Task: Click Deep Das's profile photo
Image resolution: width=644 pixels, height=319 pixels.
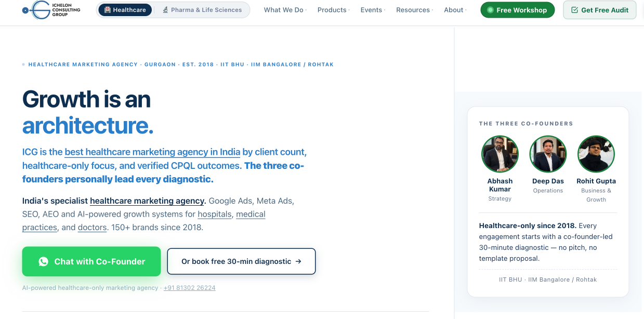Action: coord(548,154)
